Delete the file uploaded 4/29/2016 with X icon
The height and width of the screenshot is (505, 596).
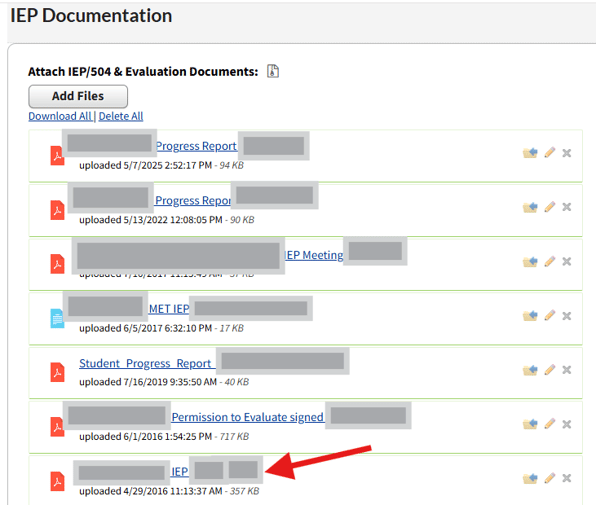click(567, 478)
